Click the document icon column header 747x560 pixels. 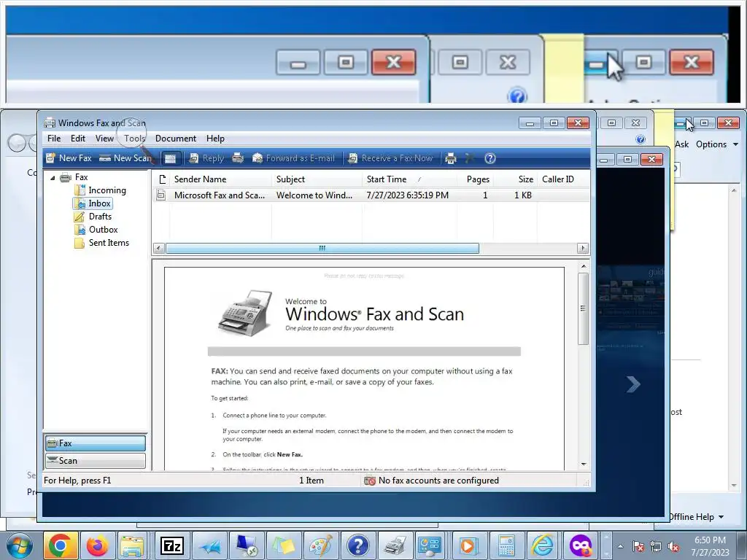(162, 179)
